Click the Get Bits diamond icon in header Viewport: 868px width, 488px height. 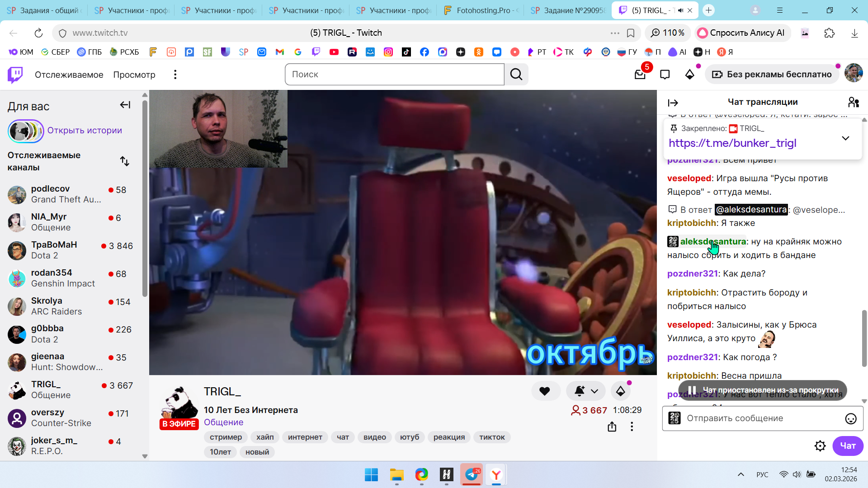click(689, 75)
